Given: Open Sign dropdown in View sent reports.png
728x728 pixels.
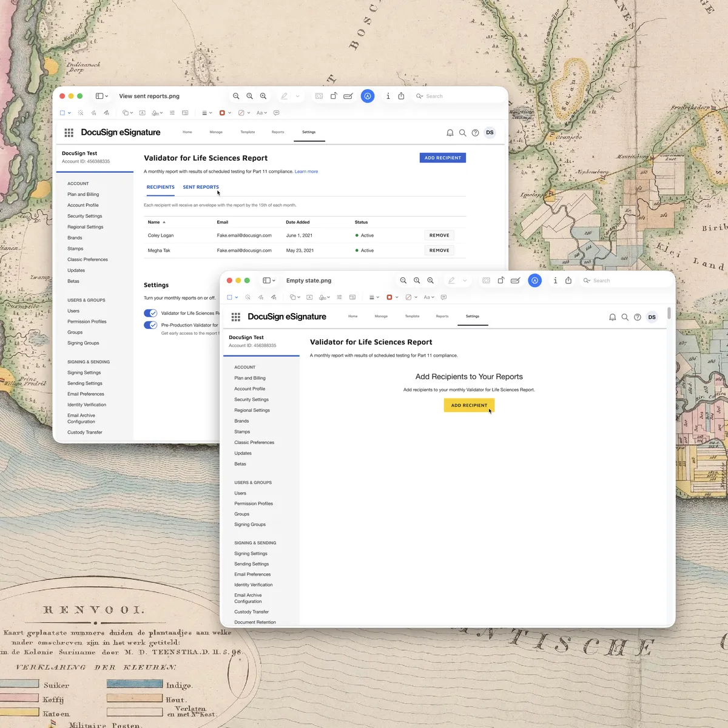Looking at the screenshot, I should 157,113.
